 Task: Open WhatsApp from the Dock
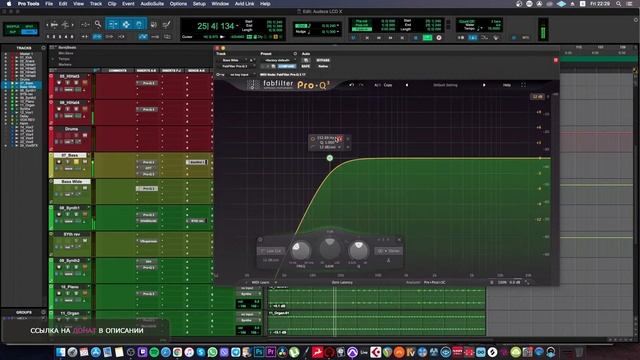212,352
